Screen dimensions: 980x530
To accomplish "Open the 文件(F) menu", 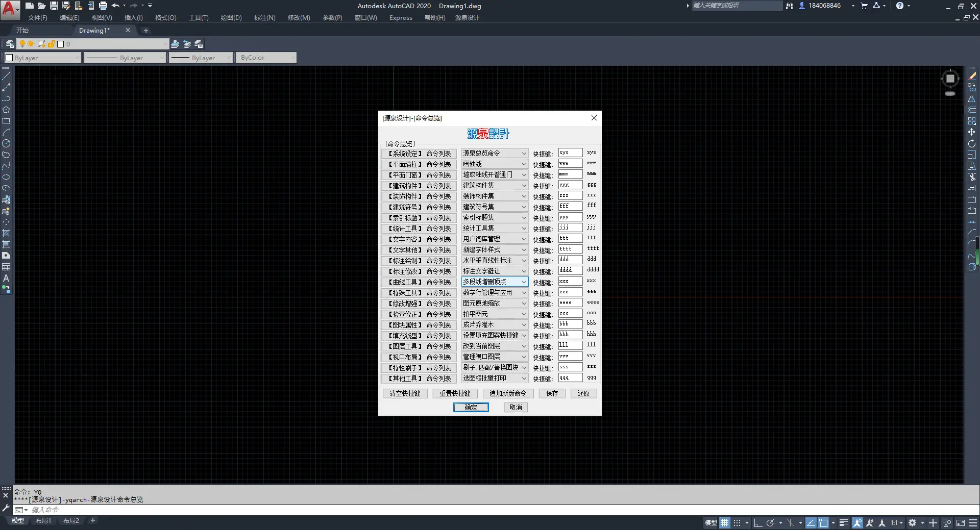I will point(38,17).
